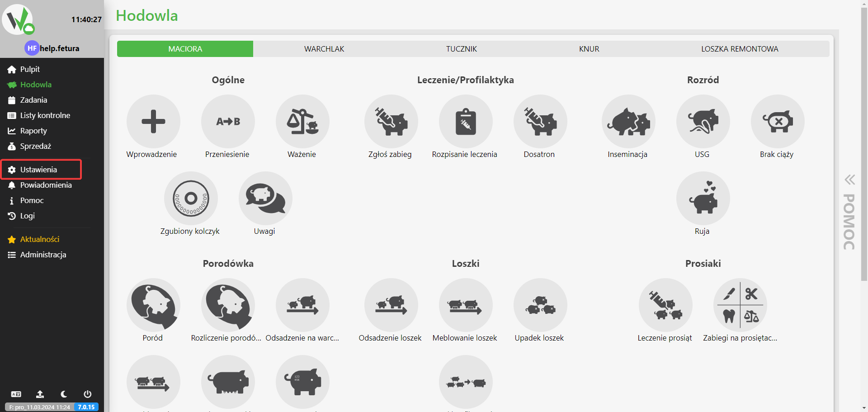868x412 pixels.
Task: Go to Raporty in the sidebar
Action: coord(33,131)
